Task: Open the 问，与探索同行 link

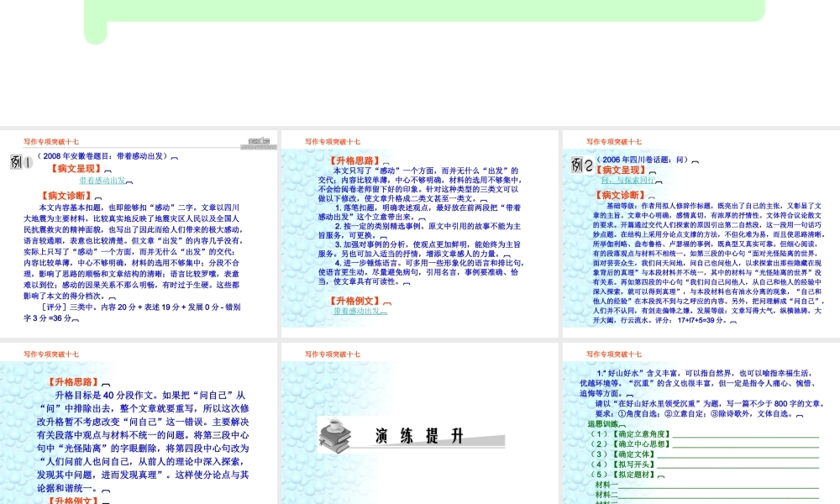Action: point(627,180)
